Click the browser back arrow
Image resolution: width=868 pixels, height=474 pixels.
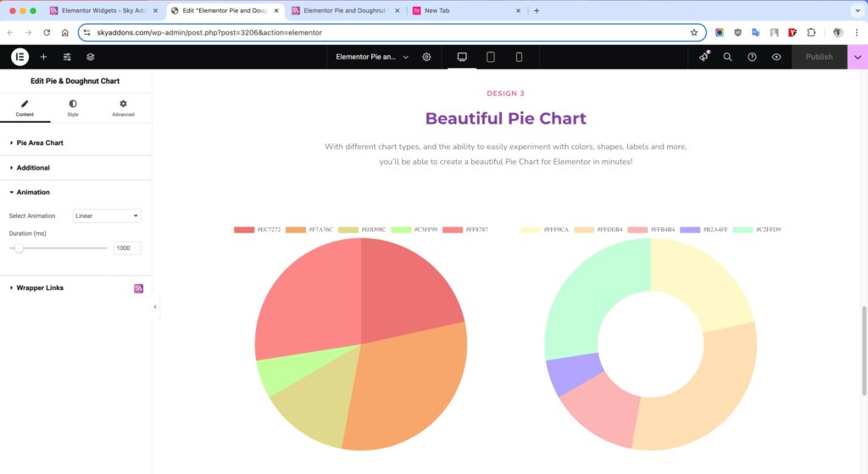pyautogui.click(x=10, y=33)
